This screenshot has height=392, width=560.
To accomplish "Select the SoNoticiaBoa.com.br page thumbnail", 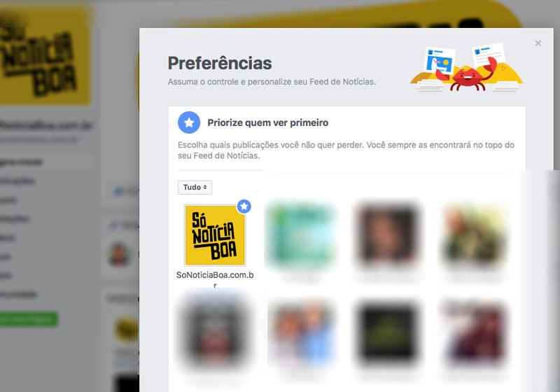I will [215, 235].
